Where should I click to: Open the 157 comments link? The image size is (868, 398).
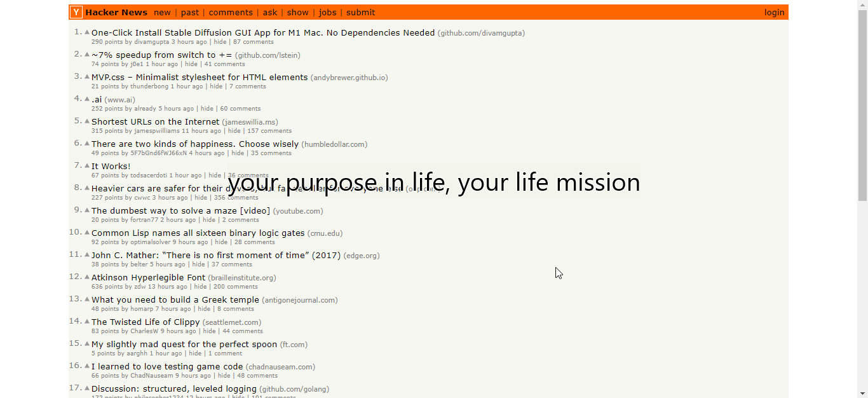pyautogui.click(x=269, y=131)
